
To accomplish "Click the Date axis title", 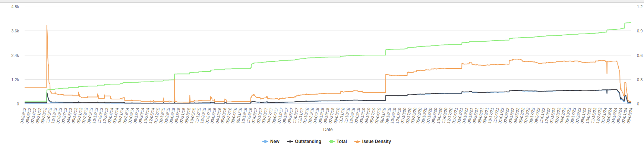I will click(x=328, y=130).
